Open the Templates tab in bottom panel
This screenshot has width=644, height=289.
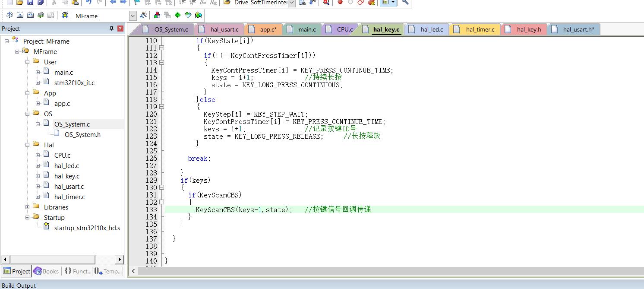pos(108,271)
